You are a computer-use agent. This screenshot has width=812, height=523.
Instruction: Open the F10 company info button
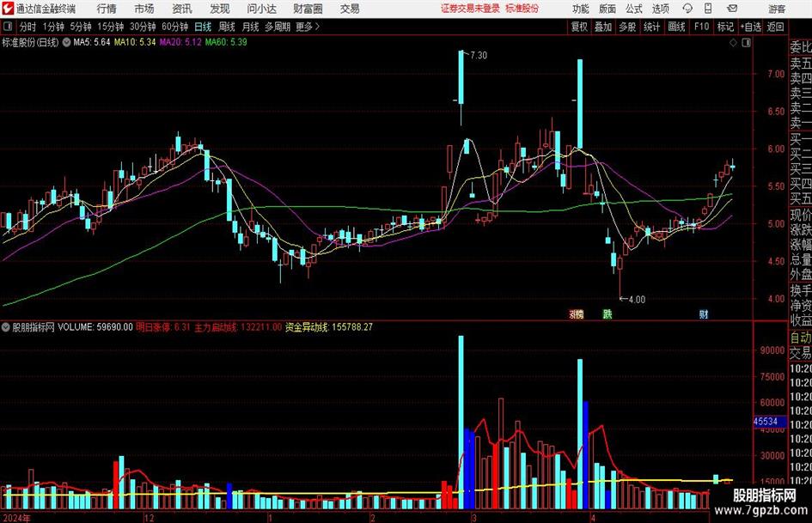(702, 27)
